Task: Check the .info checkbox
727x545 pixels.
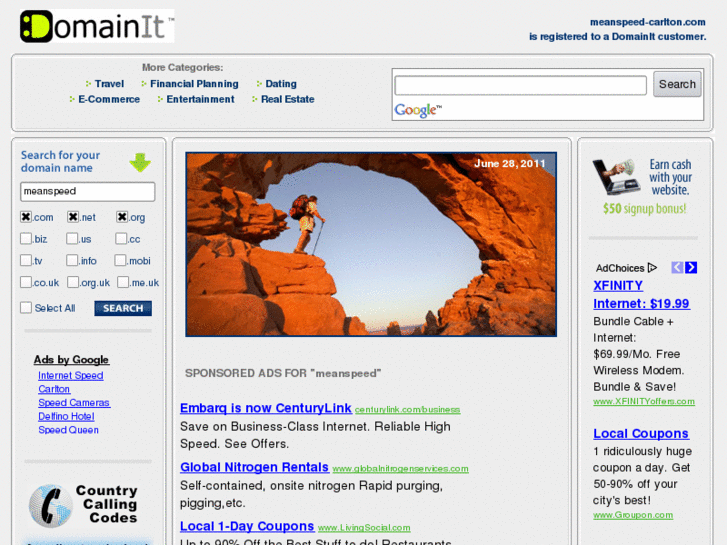Action: coord(72,260)
